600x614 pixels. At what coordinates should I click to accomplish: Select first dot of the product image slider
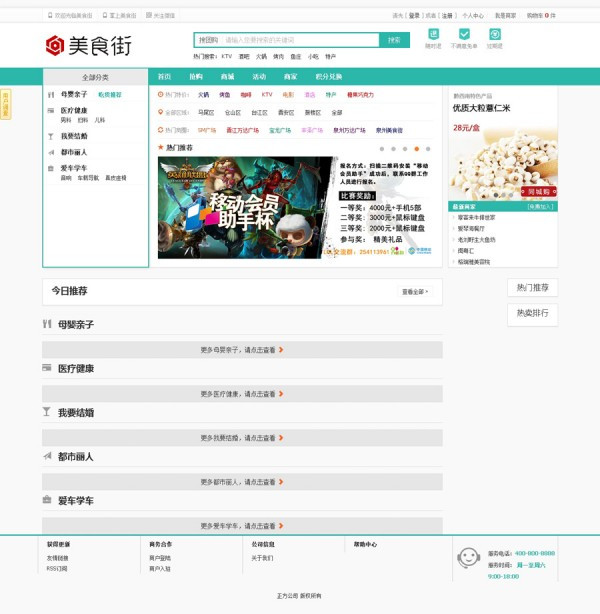[x=496, y=195]
